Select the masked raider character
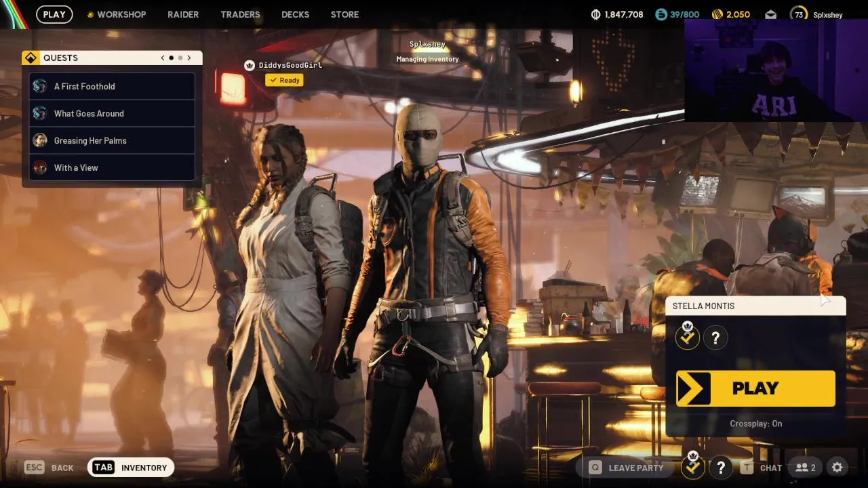This screenshot has width=868, height=488. coord(429,291)
